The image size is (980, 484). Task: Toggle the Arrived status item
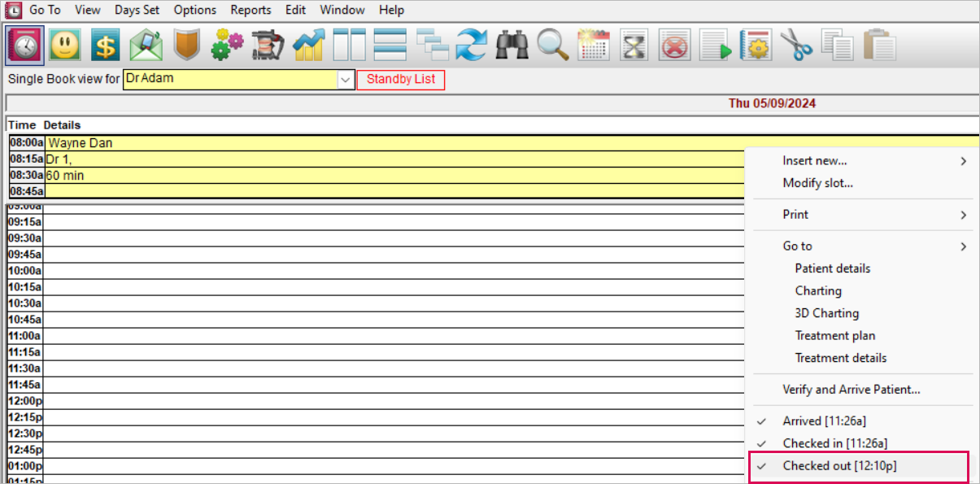pos(823,421)
